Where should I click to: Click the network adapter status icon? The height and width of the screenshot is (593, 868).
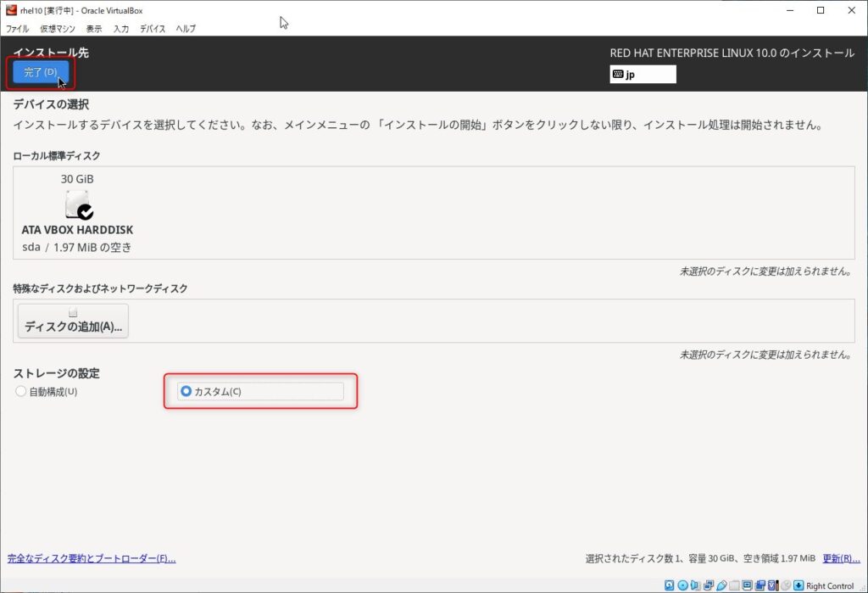pos(709,585)
